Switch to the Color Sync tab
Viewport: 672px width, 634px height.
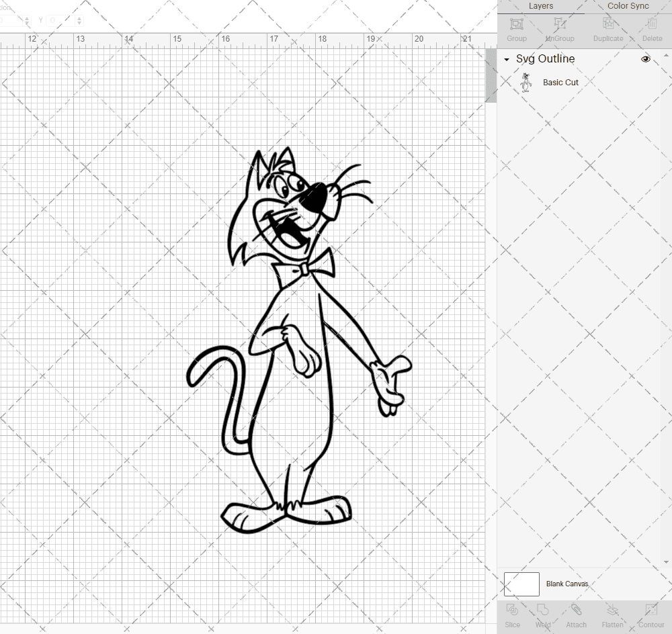(628, 6)
